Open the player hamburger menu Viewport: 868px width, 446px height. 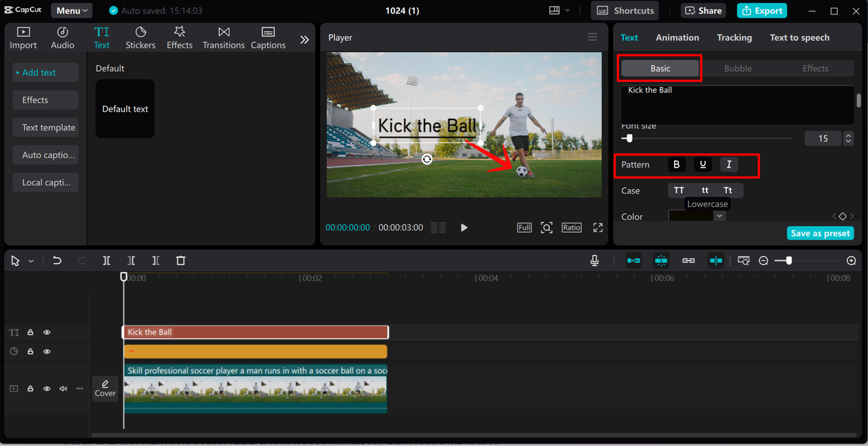click(593, 37)
